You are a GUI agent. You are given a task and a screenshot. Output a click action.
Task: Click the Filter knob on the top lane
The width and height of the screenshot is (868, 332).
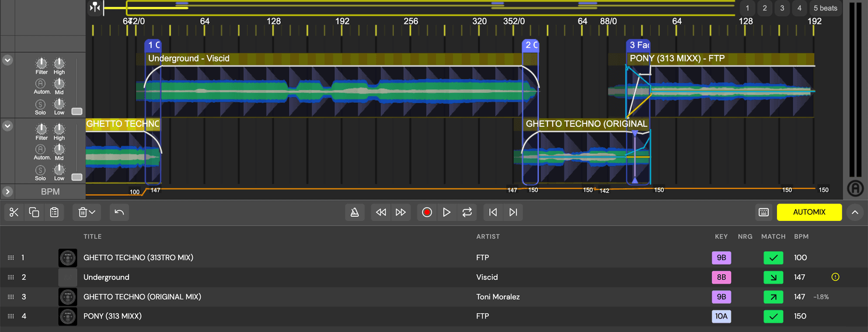pyautogui.click(x=41, y=63)
